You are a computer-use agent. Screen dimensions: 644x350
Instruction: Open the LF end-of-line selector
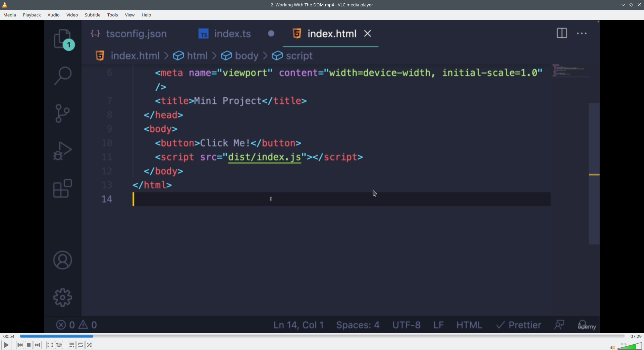[x=439, y=325]
